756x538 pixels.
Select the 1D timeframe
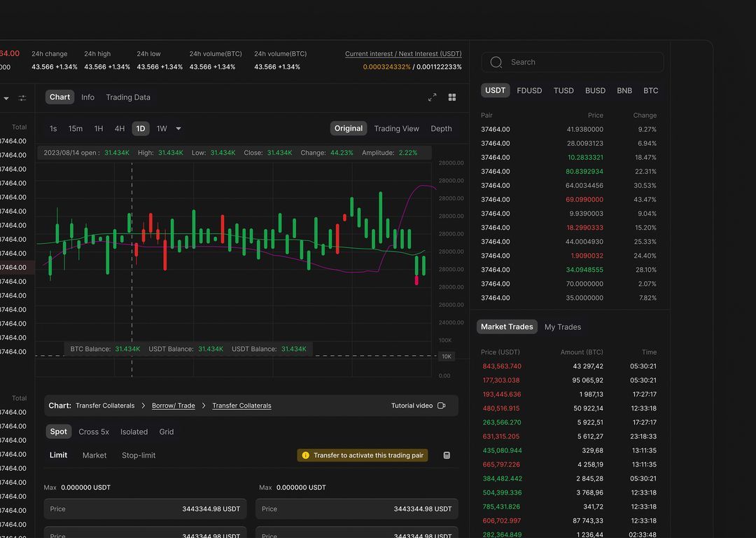(140, 128)
